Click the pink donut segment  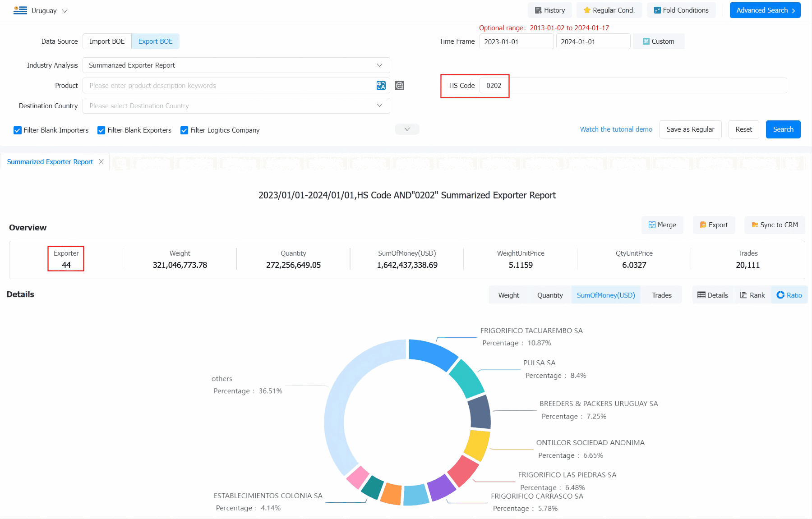(358, 478)
